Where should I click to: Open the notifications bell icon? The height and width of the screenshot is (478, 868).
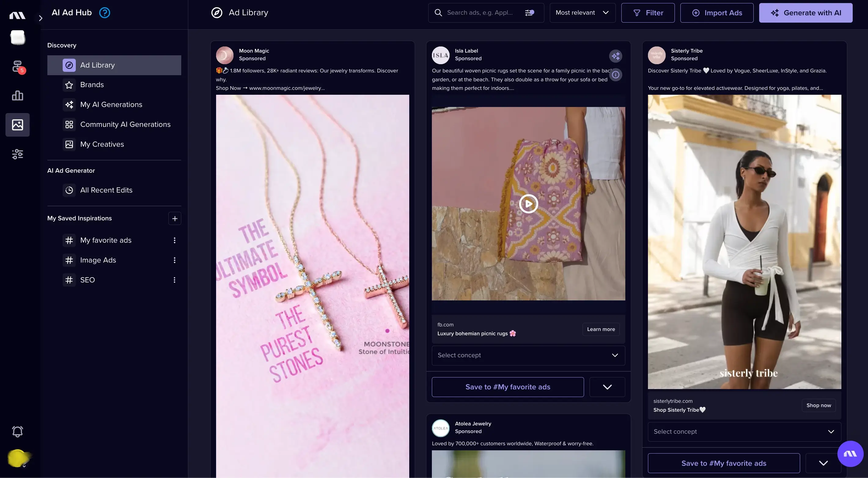point(17,432)
